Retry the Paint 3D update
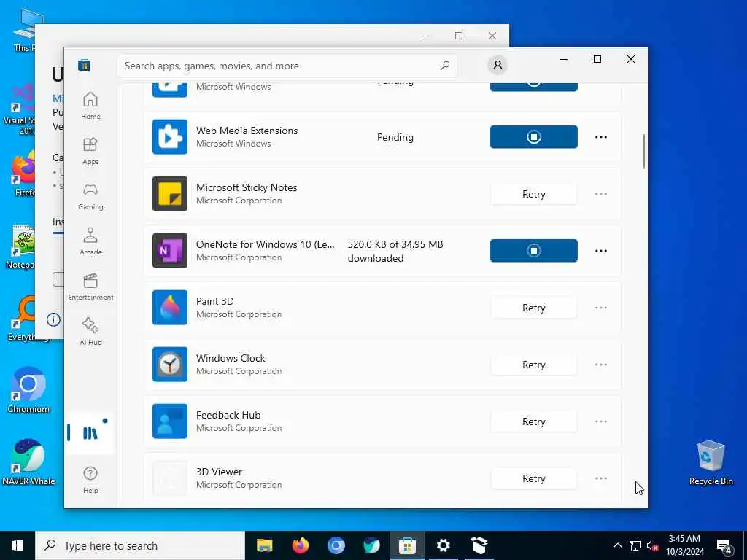The height and width of the screenshot is (560, 747). point(533,308)
